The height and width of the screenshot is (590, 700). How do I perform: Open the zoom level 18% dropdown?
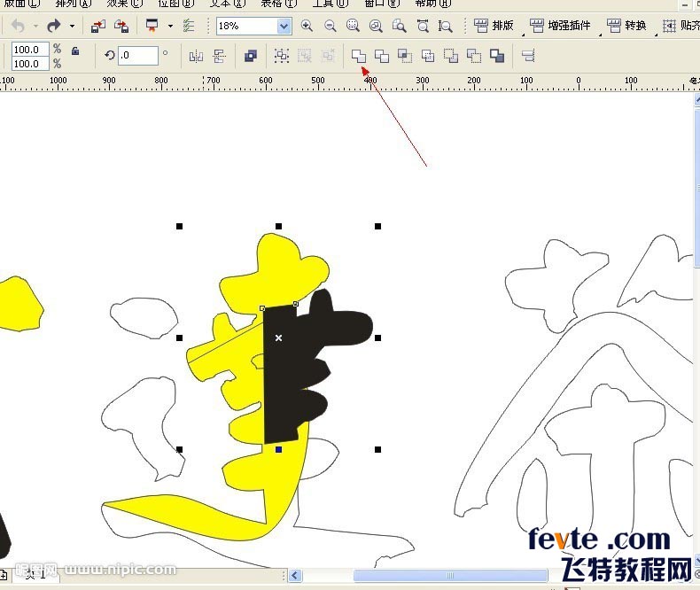284,26
